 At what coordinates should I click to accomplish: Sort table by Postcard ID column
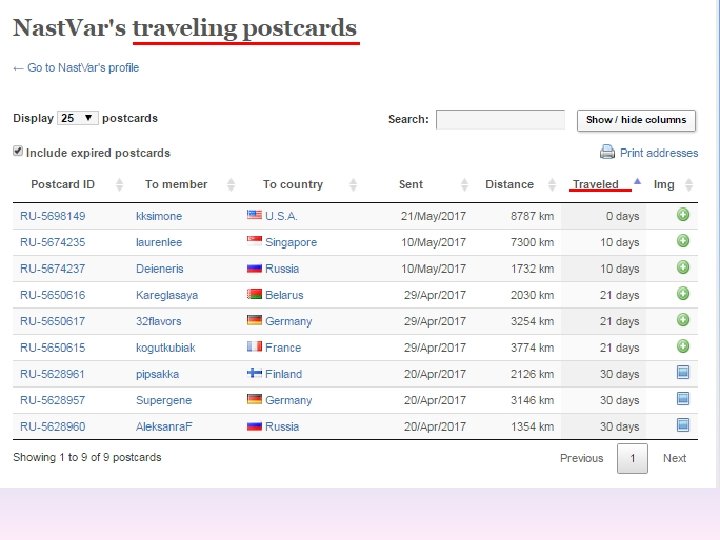[x=63, y=184]
